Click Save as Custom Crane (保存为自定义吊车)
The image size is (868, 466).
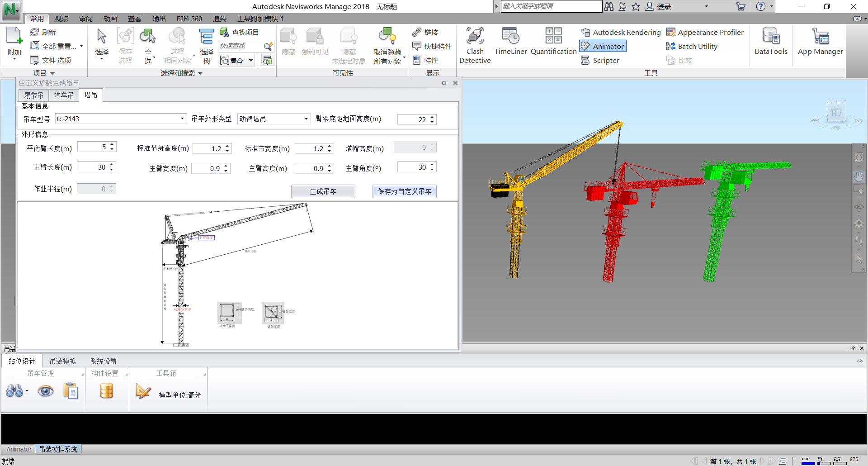(x=405, y=191)
